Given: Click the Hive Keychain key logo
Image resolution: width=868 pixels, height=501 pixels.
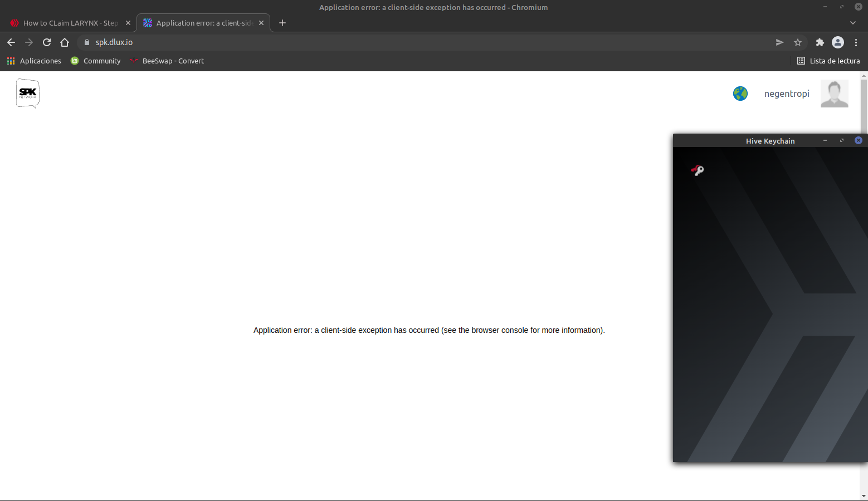Looking at the screenshot, I should 698,170.
